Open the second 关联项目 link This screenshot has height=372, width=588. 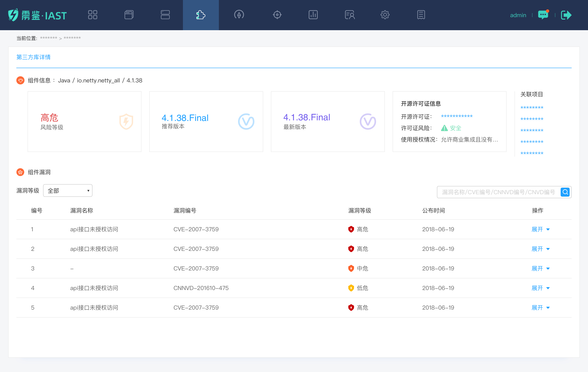pyautogui.click(x=532, y=119)
